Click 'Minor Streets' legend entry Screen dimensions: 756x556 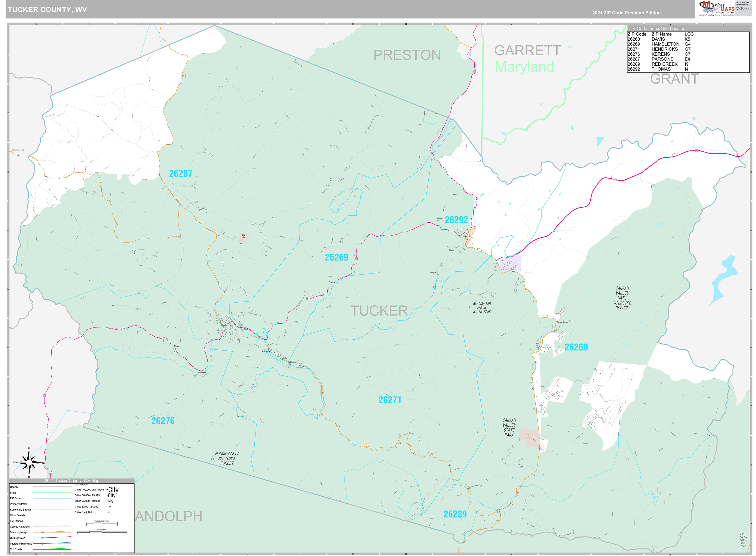click(18, 515)
